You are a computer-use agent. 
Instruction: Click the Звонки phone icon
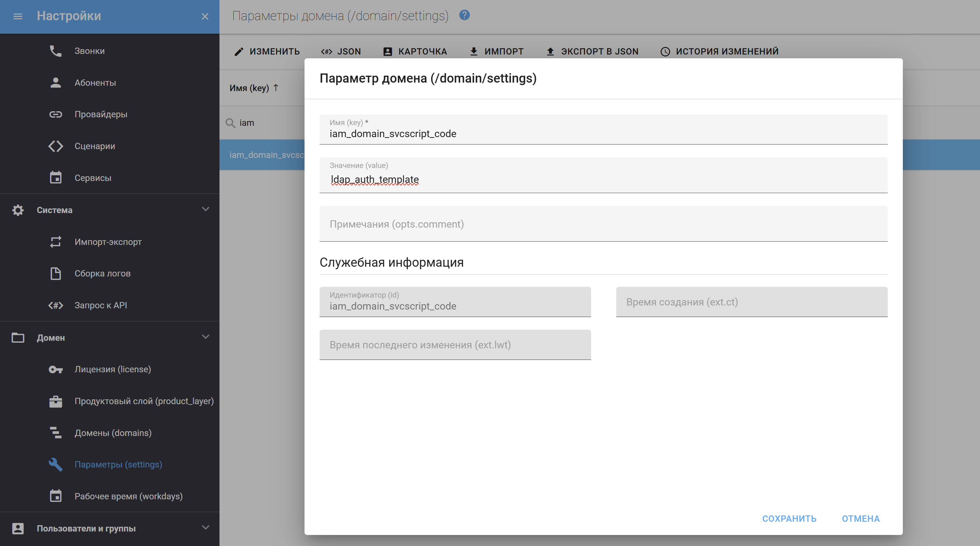(x=55, y=51)
